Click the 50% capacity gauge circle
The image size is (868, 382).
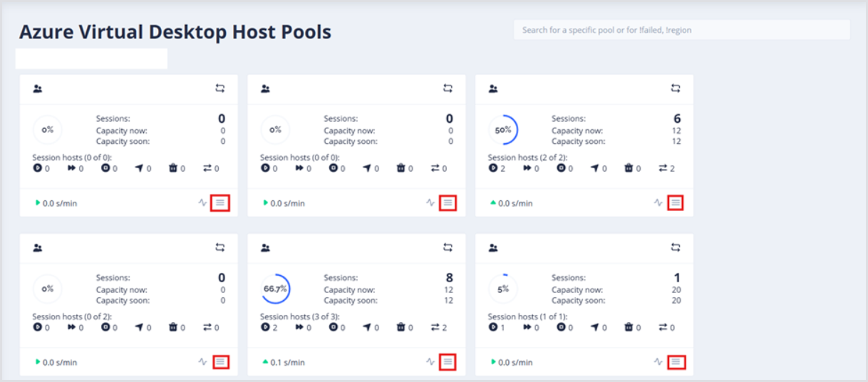click(x=503, y=130)
